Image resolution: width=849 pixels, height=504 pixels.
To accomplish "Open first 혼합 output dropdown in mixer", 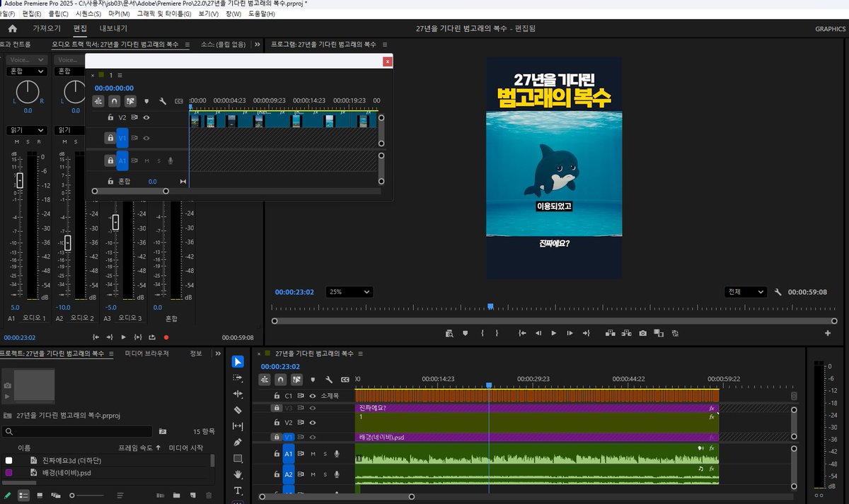I will [x=26, y=71].
